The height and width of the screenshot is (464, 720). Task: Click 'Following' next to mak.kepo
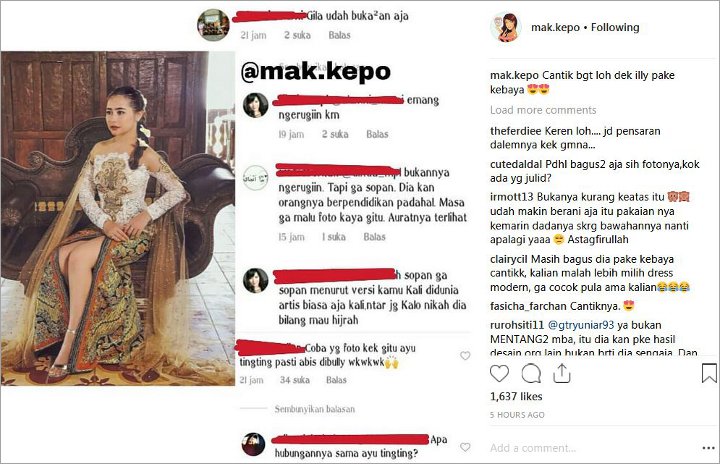pos(615,28)
